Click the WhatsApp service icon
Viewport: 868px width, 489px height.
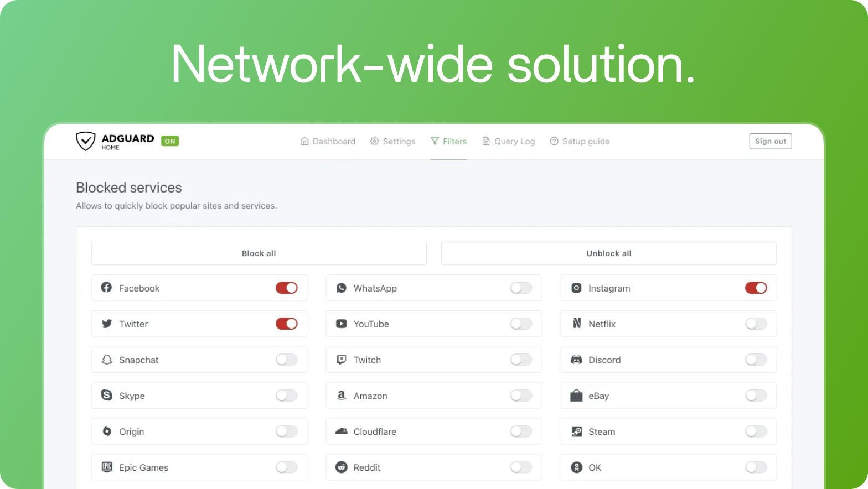coord(342,288)
